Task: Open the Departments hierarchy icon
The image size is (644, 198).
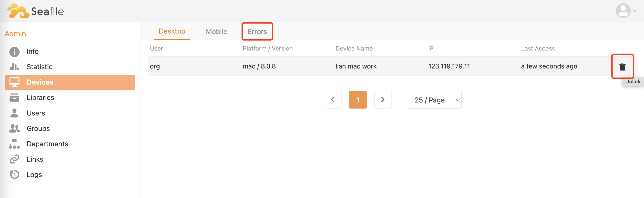Action: (x=14, y=144)
